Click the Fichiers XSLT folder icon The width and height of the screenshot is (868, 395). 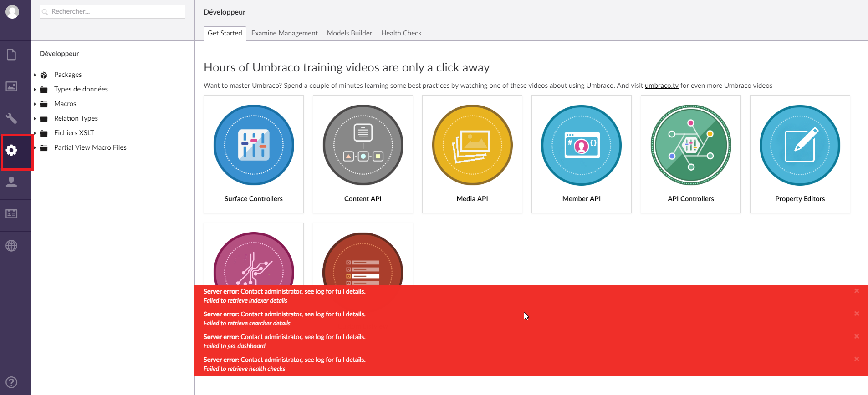click(x=44, y=133)
